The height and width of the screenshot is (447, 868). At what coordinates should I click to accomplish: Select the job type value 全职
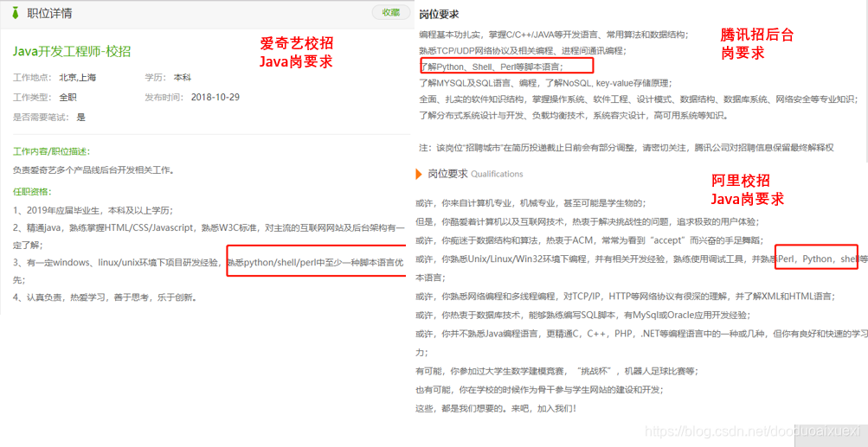[x=68, y=98]
